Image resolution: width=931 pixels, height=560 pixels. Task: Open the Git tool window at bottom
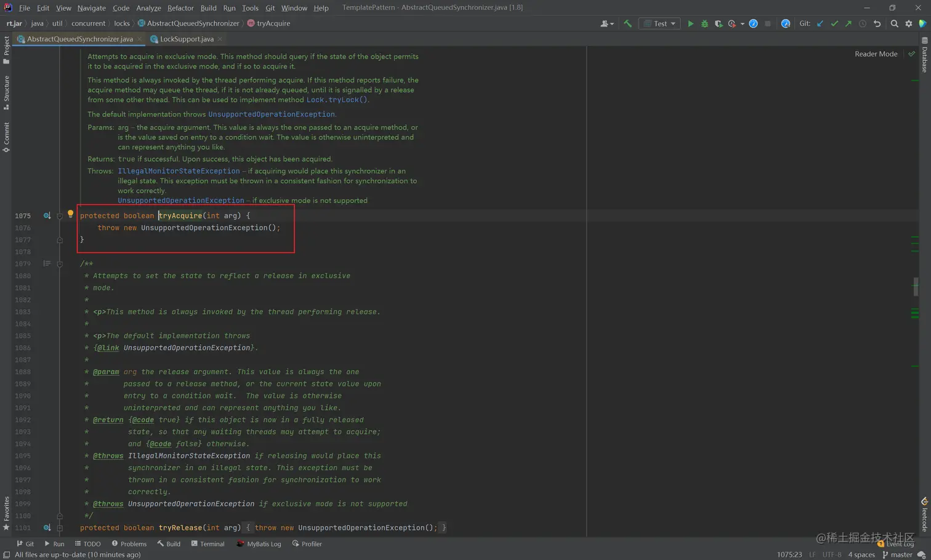25,544
